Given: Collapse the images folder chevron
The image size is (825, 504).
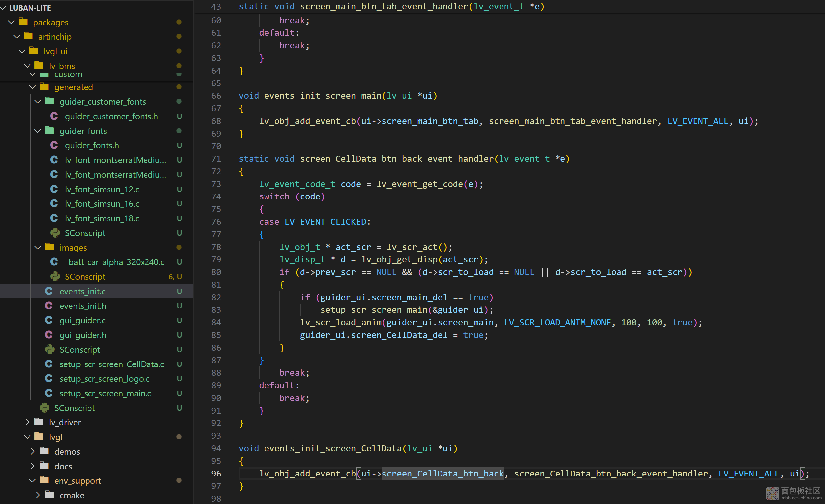Looking at the screenshot, I should [x=38, y=247].
